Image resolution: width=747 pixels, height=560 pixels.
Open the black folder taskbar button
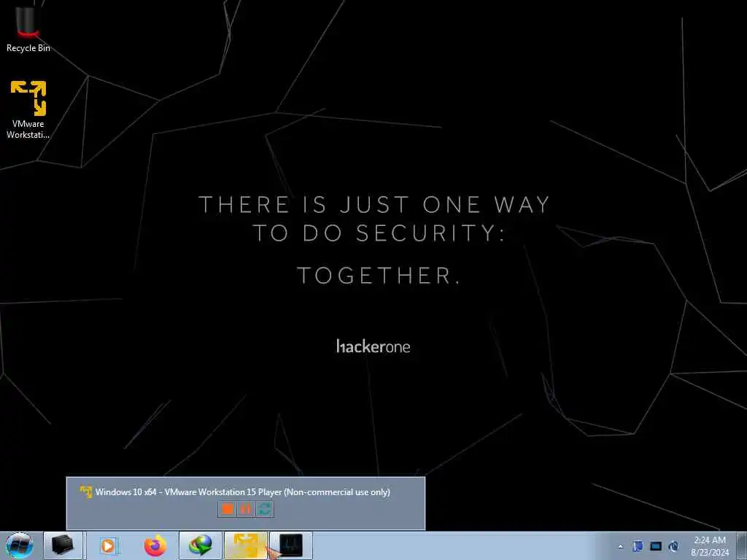tap(63, 545)
